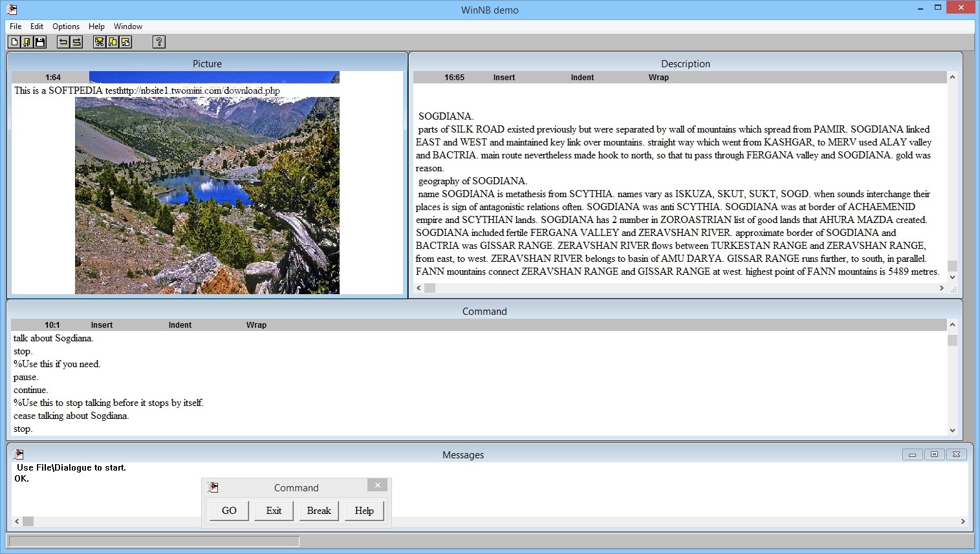Click the Undo arrow toolbar icon
This screenshot has height=554, width=980.
(63, 42)
